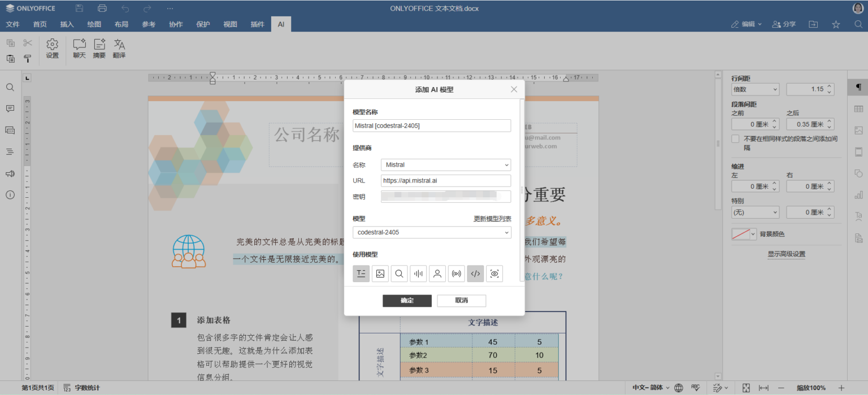Open the 行距 '倍数' line spacing dropdown

(755, 89)
